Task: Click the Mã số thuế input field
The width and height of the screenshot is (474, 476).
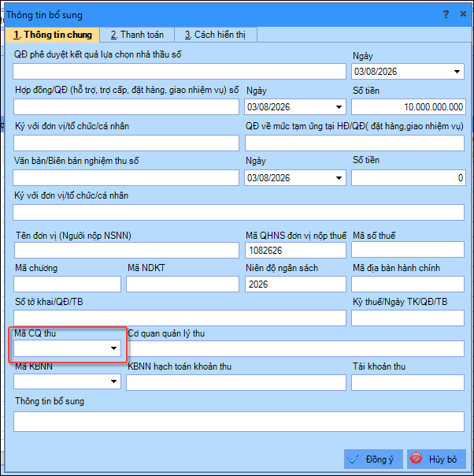Action: point(408,250)
